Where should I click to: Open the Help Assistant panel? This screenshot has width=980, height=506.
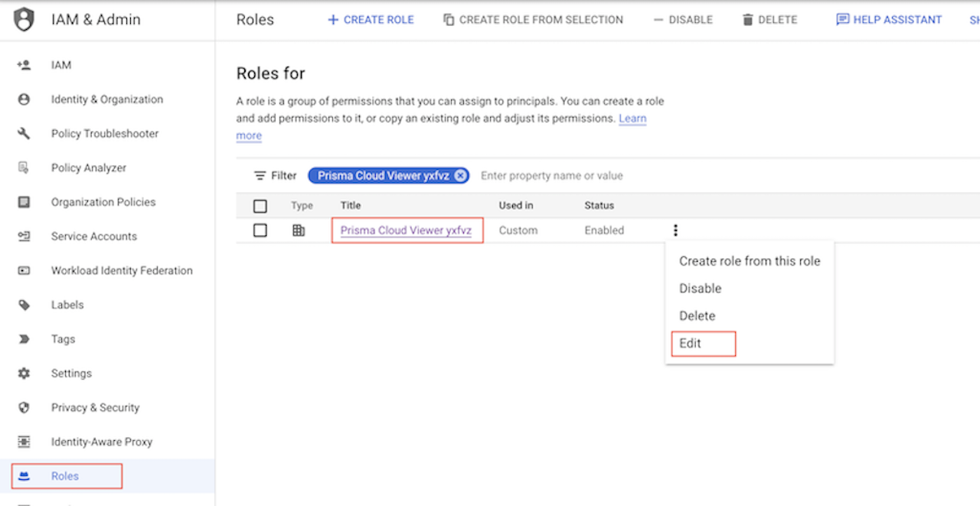[x=889, y=20]
